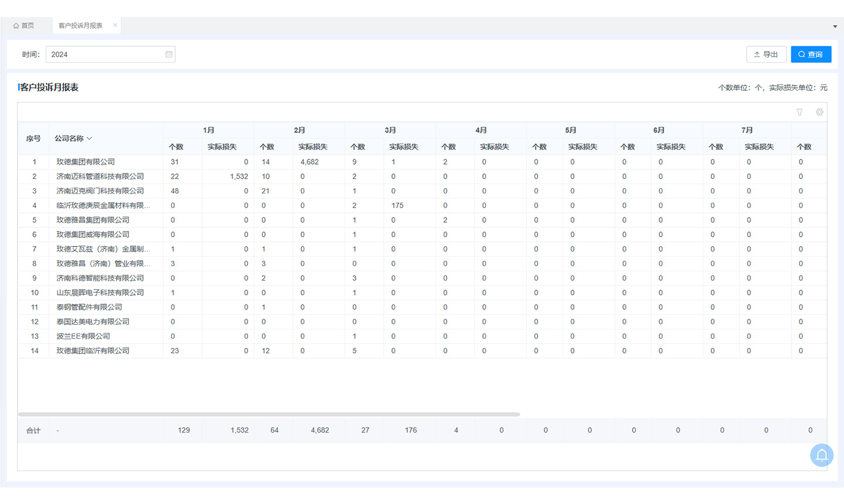844x504 pixels.
Task: Go to the 首页 home tab
Action: click(24, 26)
